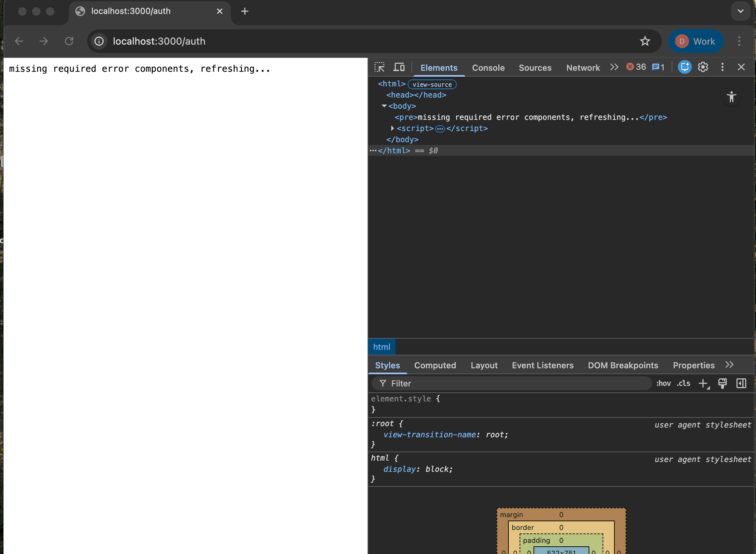This screenshot has width=756, height=554.
Task: View site information icon in address bar
Action: [x=99, y=41]
